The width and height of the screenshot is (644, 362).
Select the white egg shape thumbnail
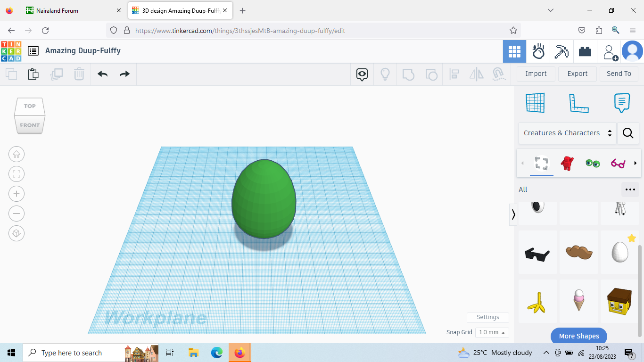(619, 252)
